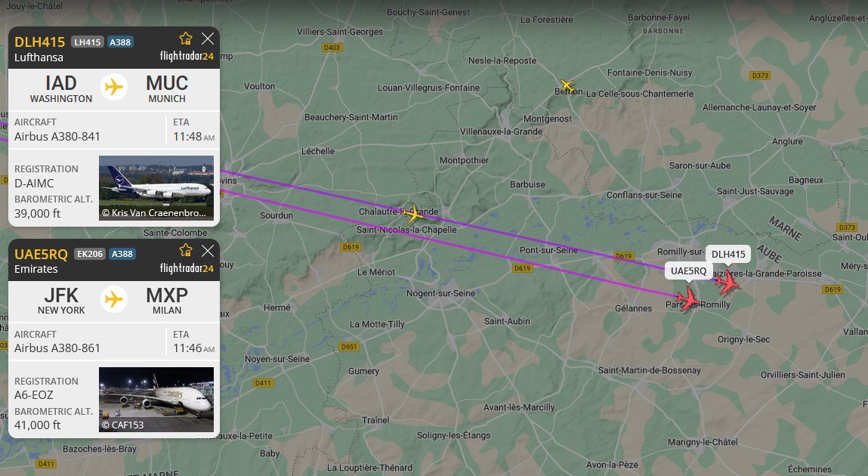Select the yellow aircraft near Bethon
This screenshot has width=868, height=476.
567,86
